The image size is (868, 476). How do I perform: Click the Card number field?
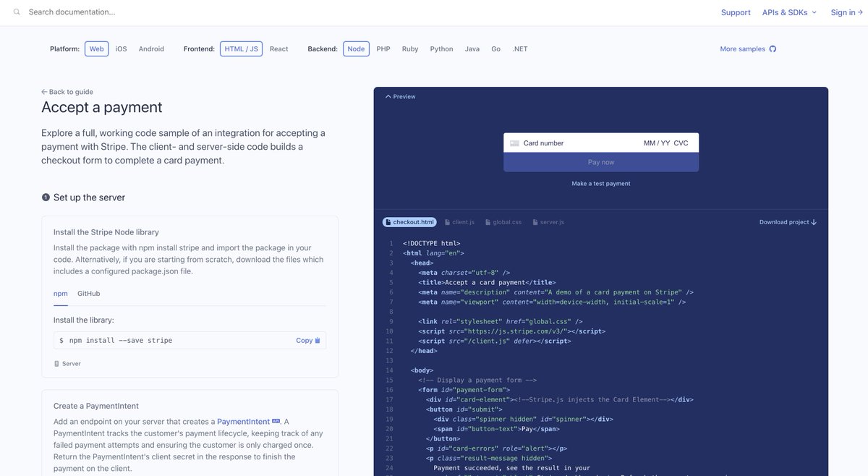[x=543, y=143]
